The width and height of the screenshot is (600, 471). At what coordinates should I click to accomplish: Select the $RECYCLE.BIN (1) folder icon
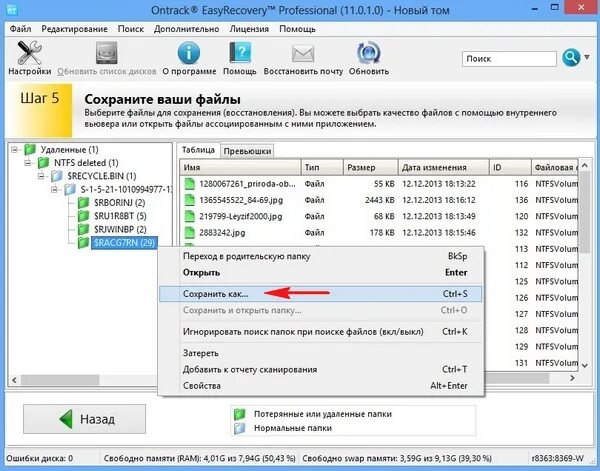pyautogui.click(x=57, y=176)
